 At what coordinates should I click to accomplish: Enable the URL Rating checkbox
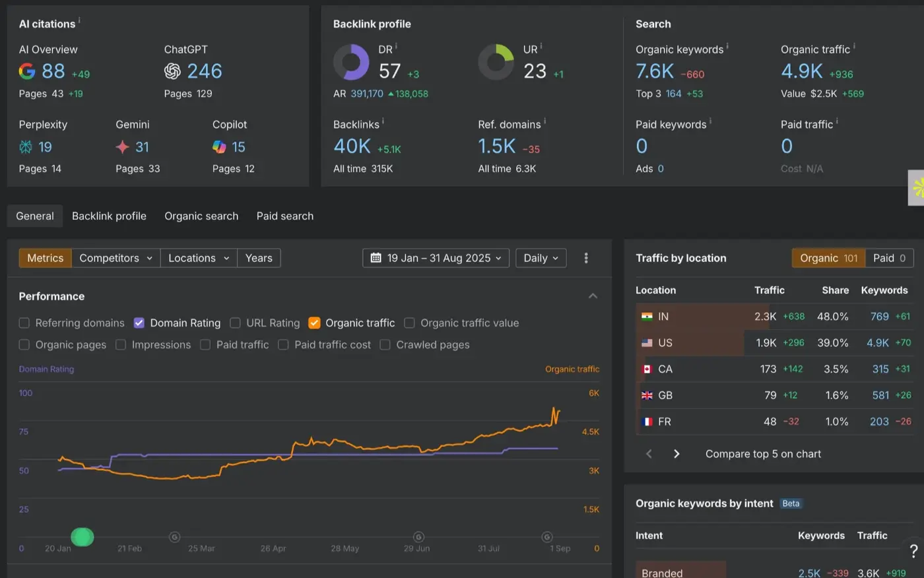coord(235,323)
